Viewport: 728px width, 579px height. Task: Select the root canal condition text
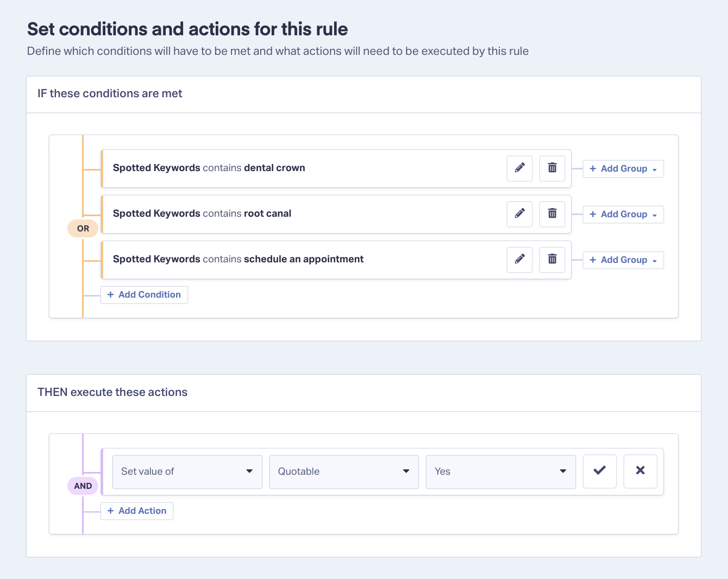click(x=202, y=213)
